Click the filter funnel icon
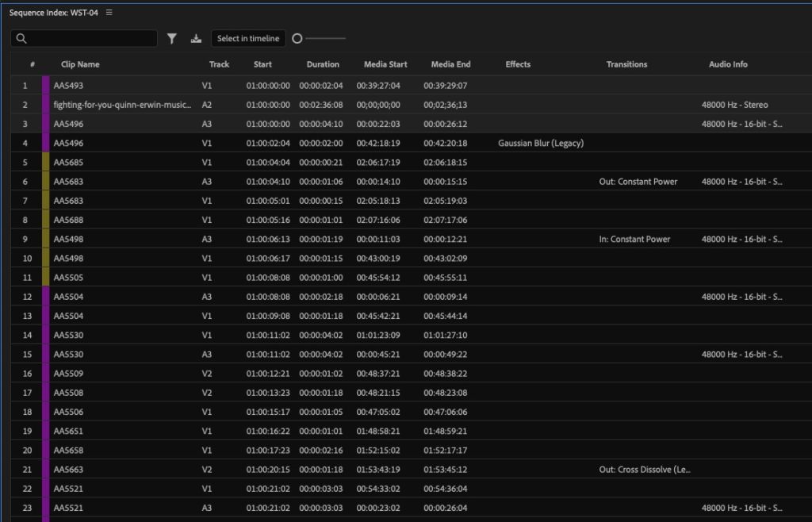Image resolution: width=812 pixels, height=522 pixels. coord(172,38)
